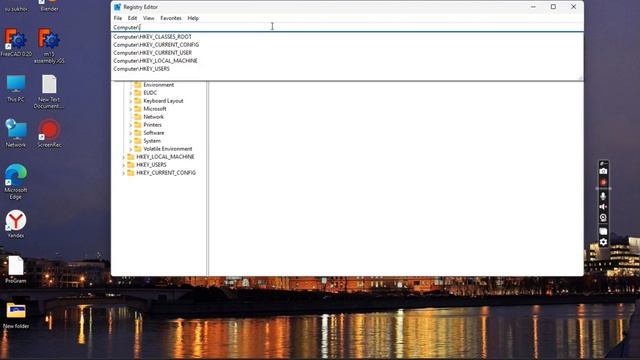Launch Microsoft Edge from the desktop

tap(16, 181)
